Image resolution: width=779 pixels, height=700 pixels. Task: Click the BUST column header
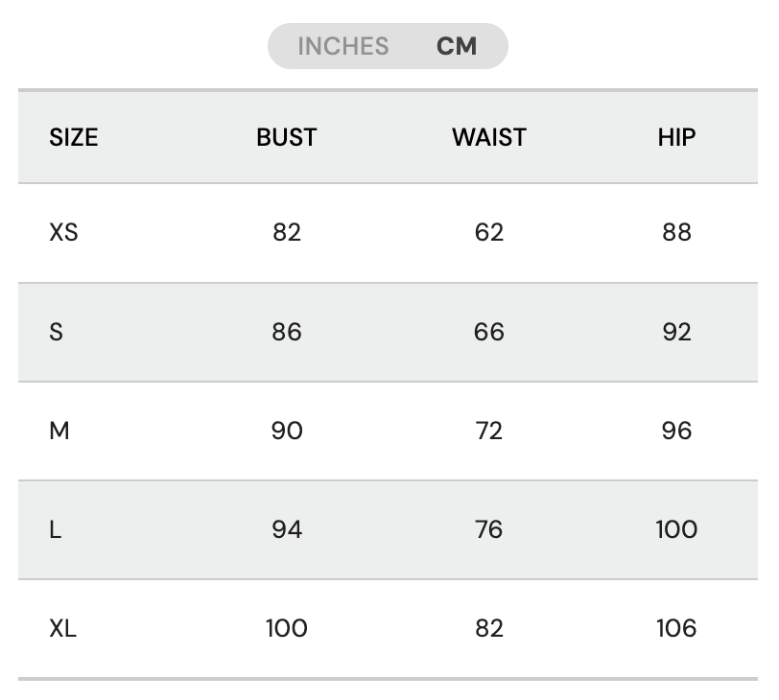point(286,137)
